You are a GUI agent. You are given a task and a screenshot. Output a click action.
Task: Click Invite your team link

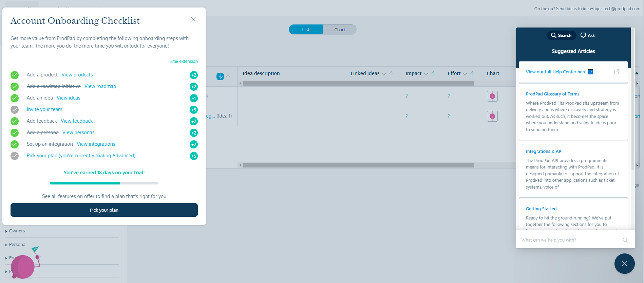44,109
